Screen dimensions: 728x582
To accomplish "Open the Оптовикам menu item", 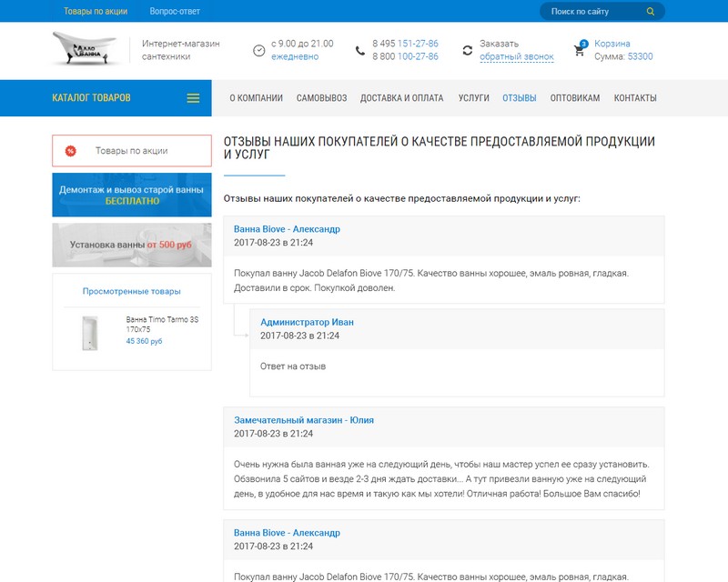I will click(x=575, y=98).
